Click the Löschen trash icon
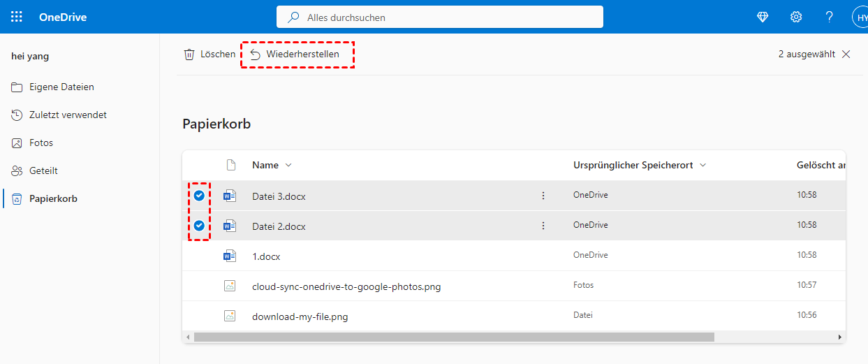The width and height of the screenshot is (868, 364). point(189,54)
